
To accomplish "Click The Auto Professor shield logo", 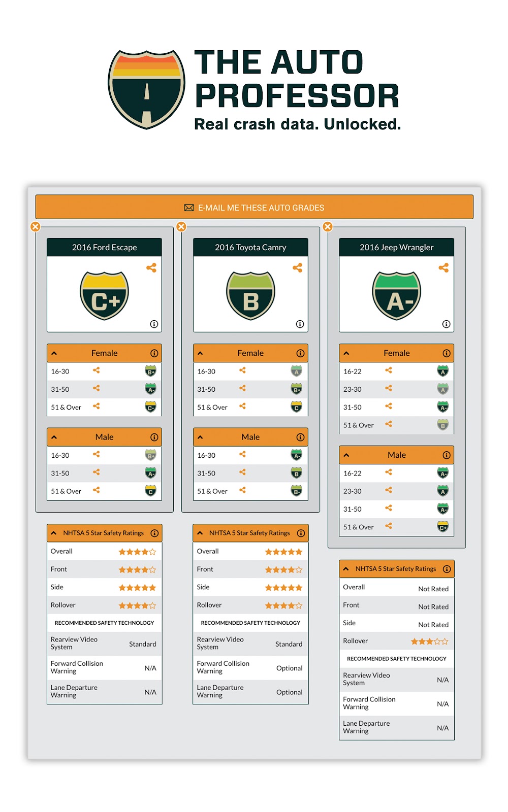I will pos(147,89).
